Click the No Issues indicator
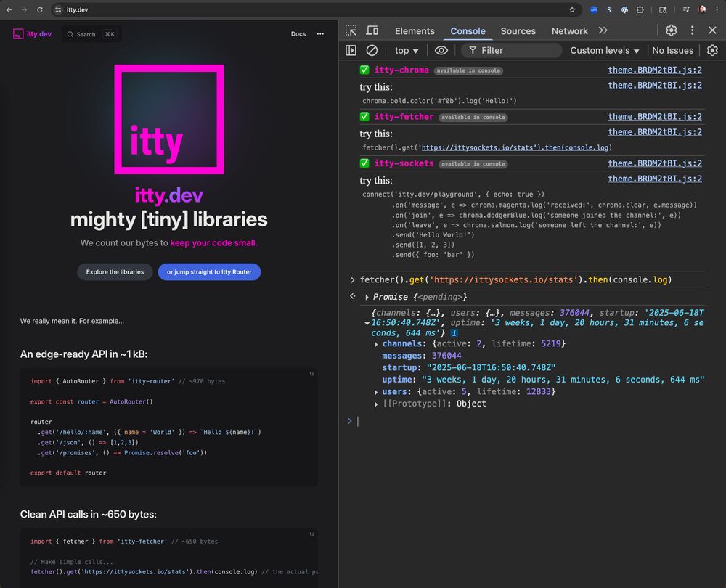726x588 pixels. coord(672,51)
